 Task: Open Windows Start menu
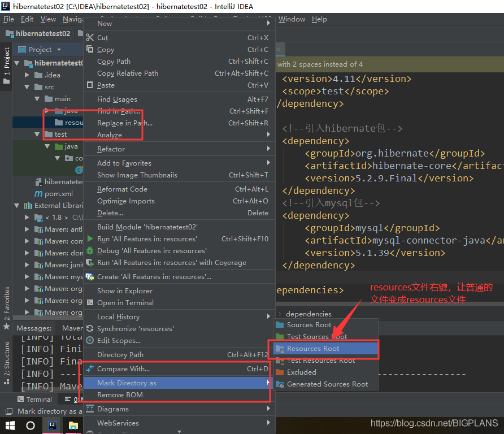pos(10,425)
